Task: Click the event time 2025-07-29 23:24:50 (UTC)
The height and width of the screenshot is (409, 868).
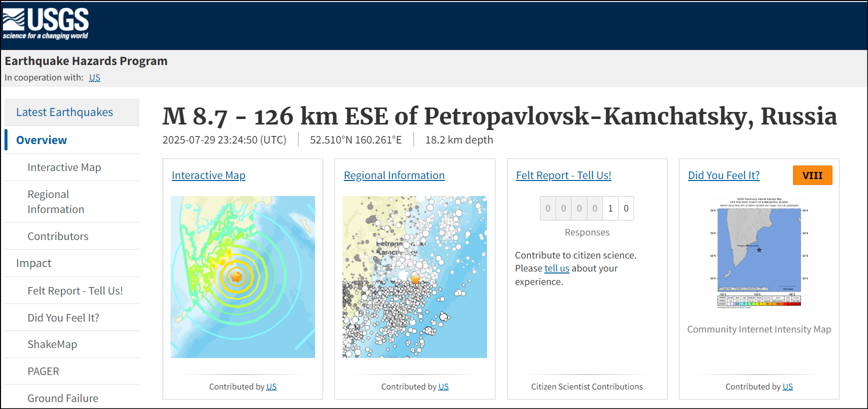Action: tap(224, 140)
